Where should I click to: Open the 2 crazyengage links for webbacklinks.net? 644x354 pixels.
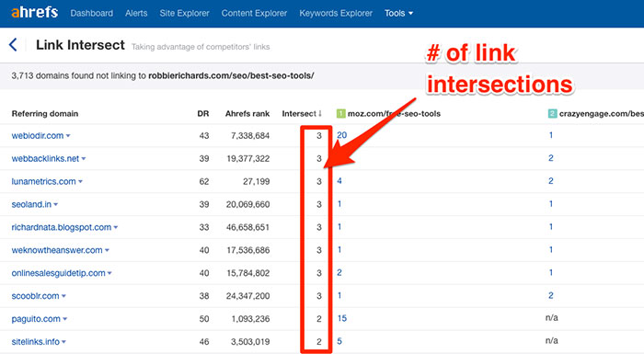pos(551,158)
